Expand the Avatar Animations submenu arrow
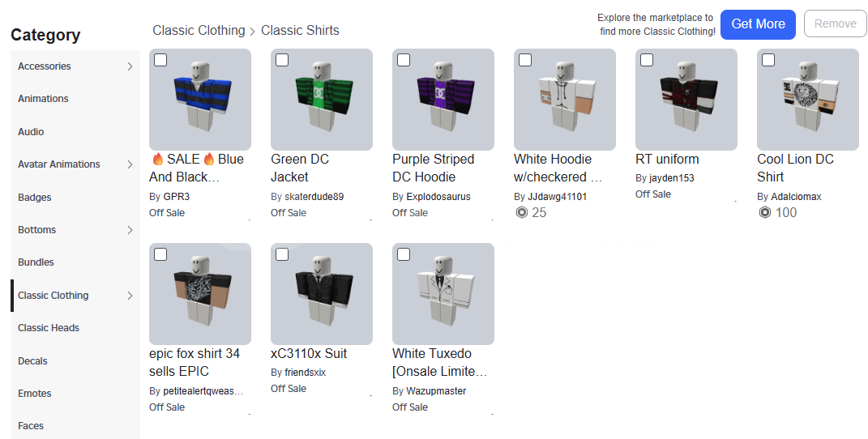The image size is (868, 439). (130, 164)
